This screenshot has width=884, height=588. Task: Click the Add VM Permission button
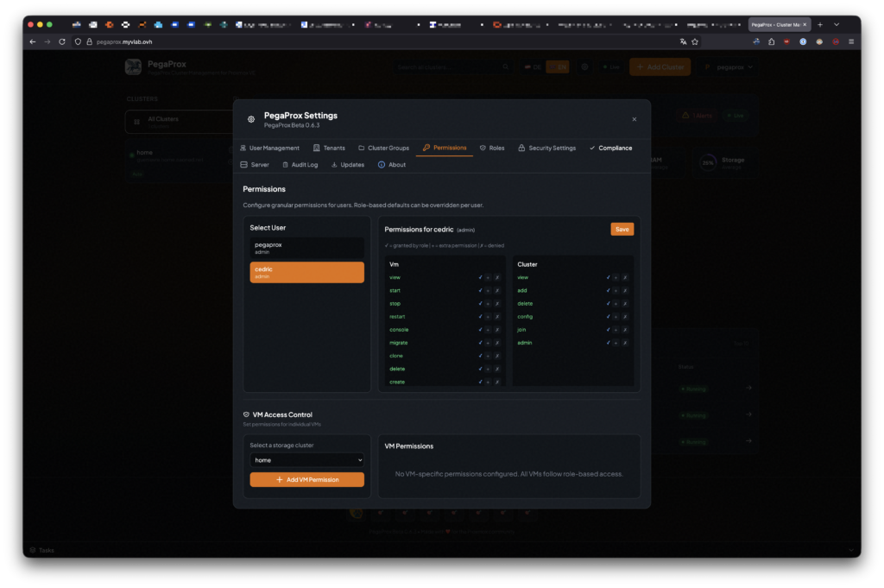click(306, 480)
